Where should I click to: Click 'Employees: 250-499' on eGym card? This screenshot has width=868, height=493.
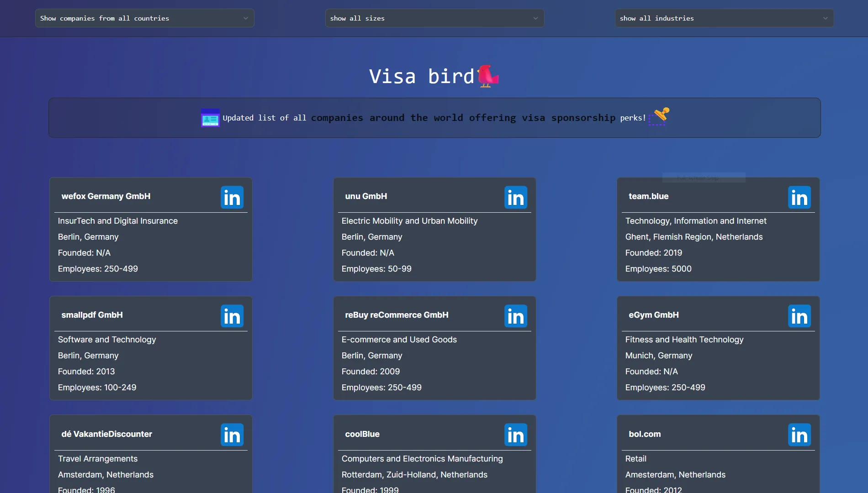pyautogui.click(x=665, y=388)
